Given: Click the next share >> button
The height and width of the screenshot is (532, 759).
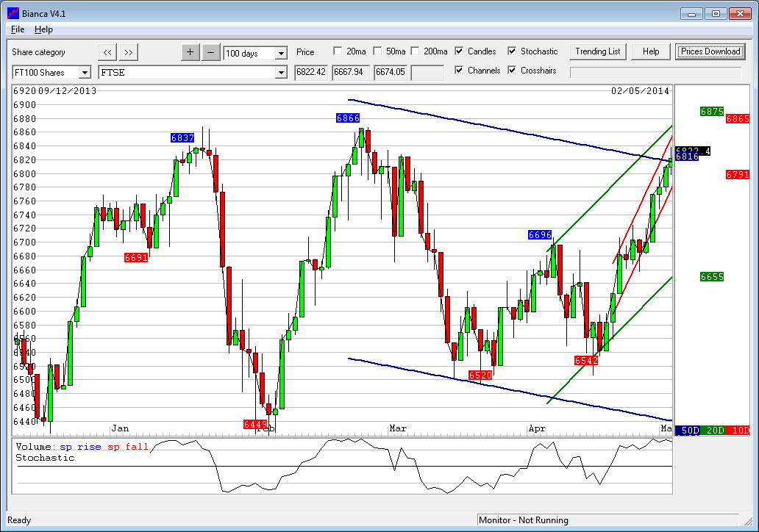Looking at the screenshot, I should pos(128,51).
